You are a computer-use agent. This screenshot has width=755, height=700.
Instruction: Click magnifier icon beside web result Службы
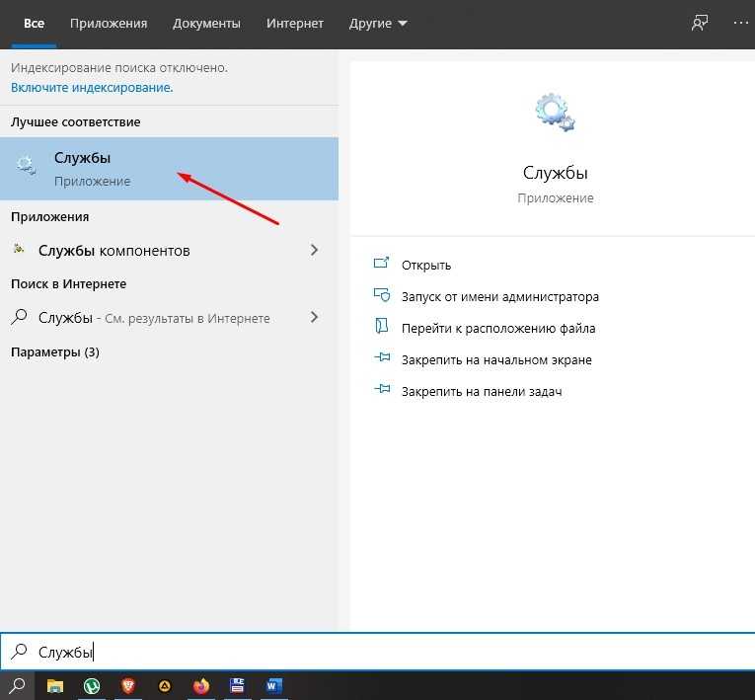coord(19,317)
